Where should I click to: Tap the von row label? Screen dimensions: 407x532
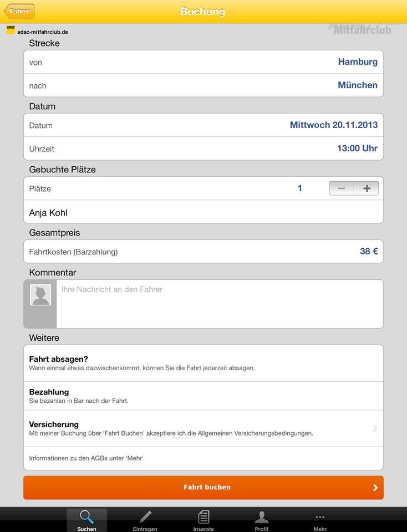click(35, 63)
